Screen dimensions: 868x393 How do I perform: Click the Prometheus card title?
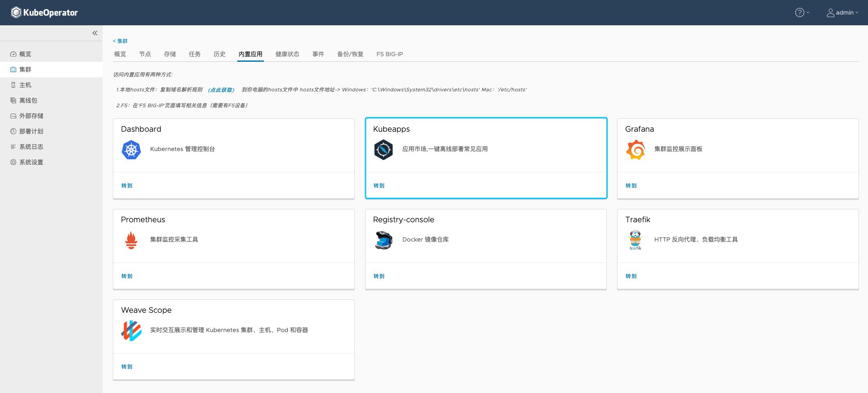coord(143,220)
